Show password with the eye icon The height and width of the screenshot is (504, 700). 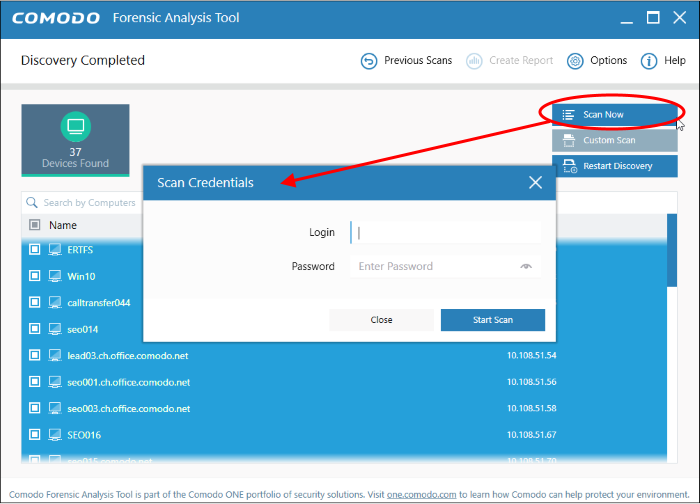(x=526, y=267)
